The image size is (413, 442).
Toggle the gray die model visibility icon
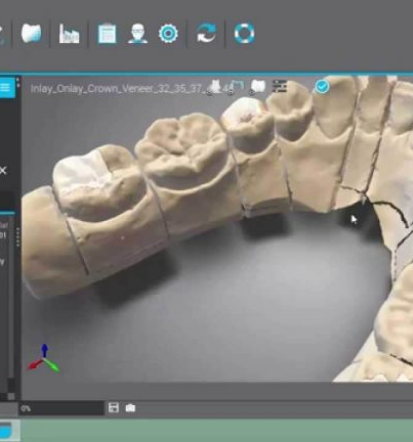point(215,87)
